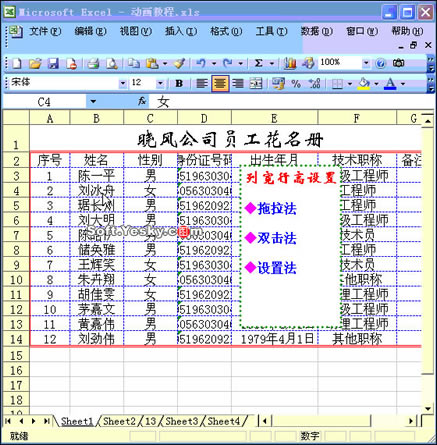This screenshot has width=437, height=445.
Task: Select the row 14 header
Action: 16,339
